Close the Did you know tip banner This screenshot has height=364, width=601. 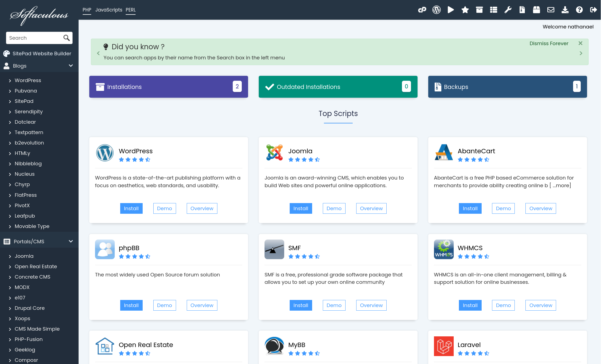pos(580,43)
